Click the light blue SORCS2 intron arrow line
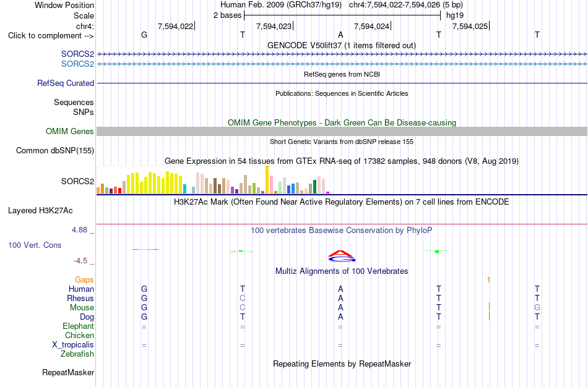 pos(342,64)
